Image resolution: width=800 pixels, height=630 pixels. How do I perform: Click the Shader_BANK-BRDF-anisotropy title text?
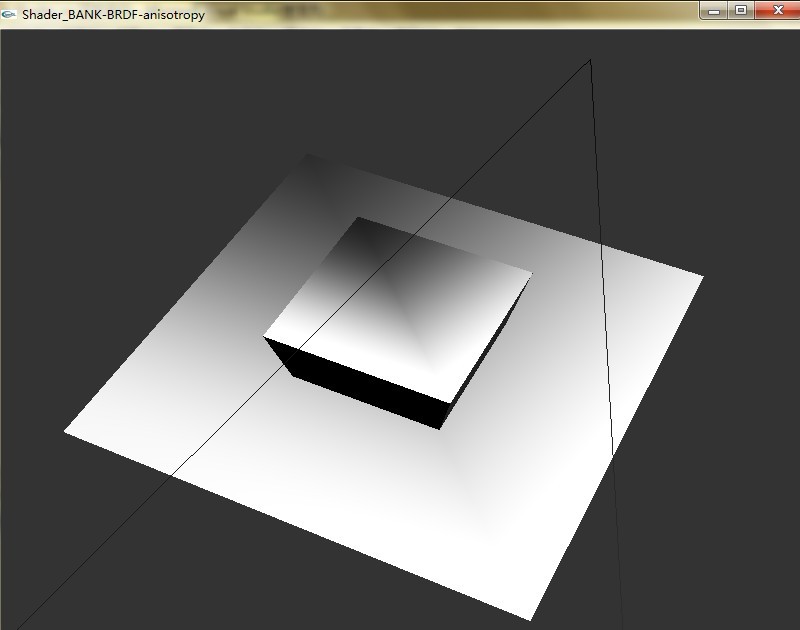click(x=113, y=15)
